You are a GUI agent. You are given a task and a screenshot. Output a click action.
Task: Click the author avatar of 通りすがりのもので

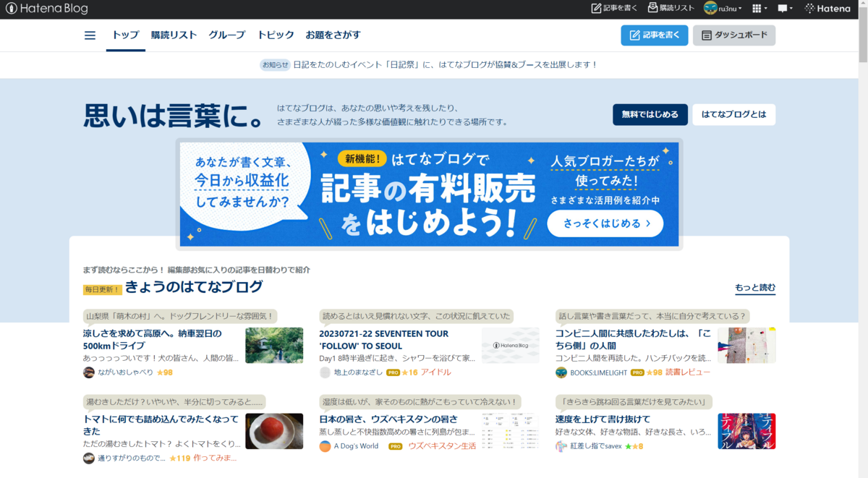[89, 458]
